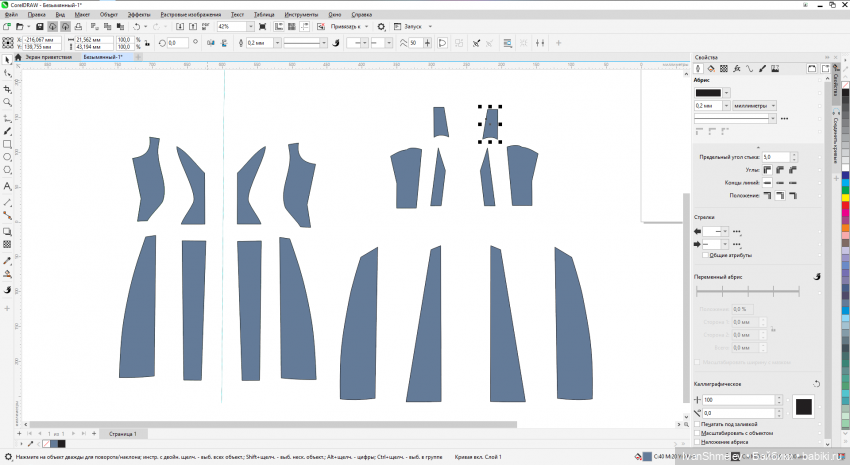Image resolution: width=850 pixels, height=465 pixels.
Task: Click the Save icon in toolbar
Action: click(40, 26)
